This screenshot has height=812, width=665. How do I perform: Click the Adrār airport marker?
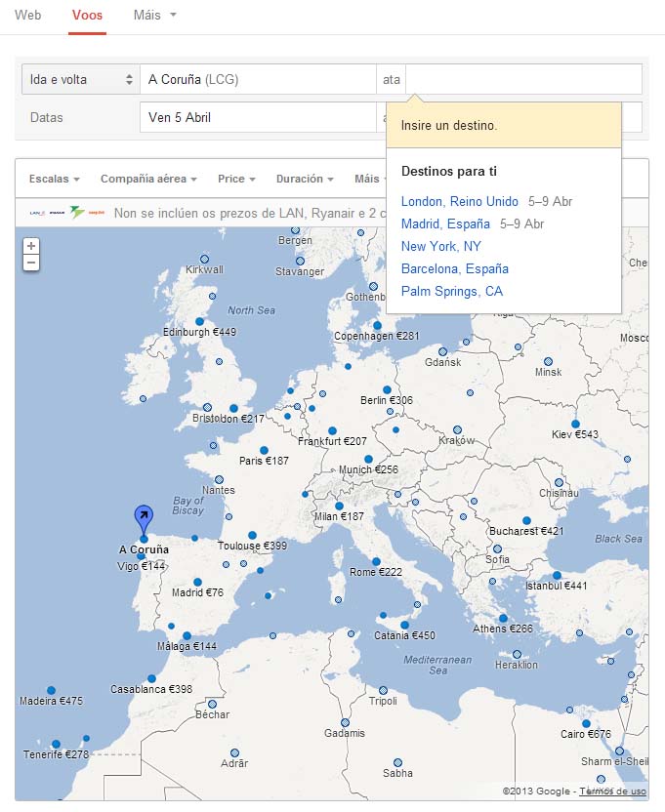pos(234,753)
